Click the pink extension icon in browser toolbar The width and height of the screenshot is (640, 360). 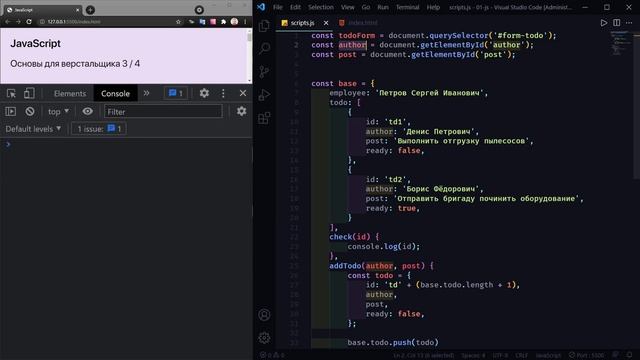pyautogui.click(x=213, y=22)
